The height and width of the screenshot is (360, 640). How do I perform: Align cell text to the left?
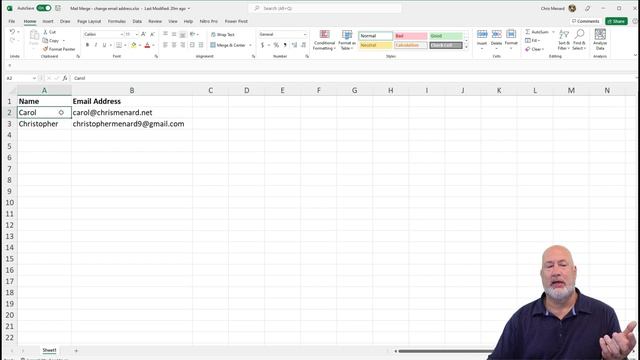165,45
